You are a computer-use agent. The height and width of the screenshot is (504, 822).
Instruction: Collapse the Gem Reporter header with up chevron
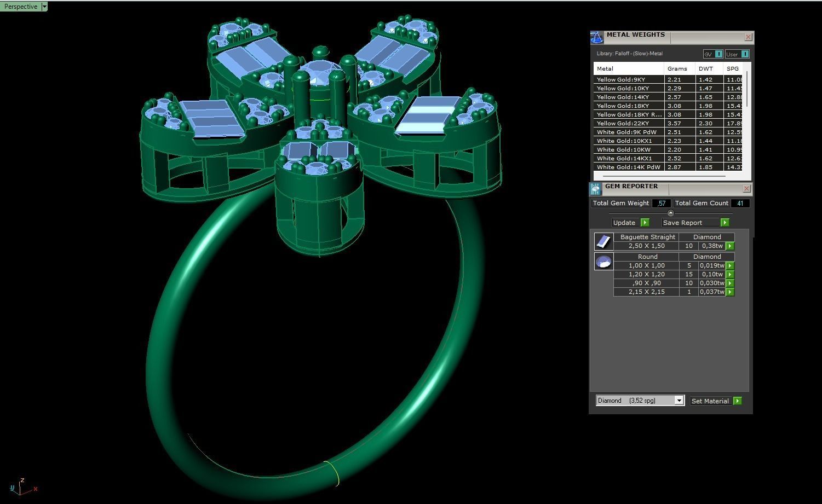pos(671,213)
